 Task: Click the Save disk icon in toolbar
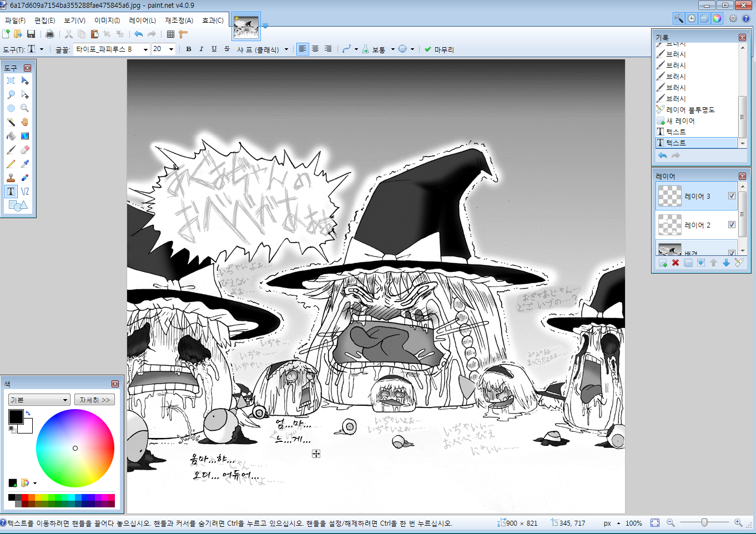pos(31,34)
